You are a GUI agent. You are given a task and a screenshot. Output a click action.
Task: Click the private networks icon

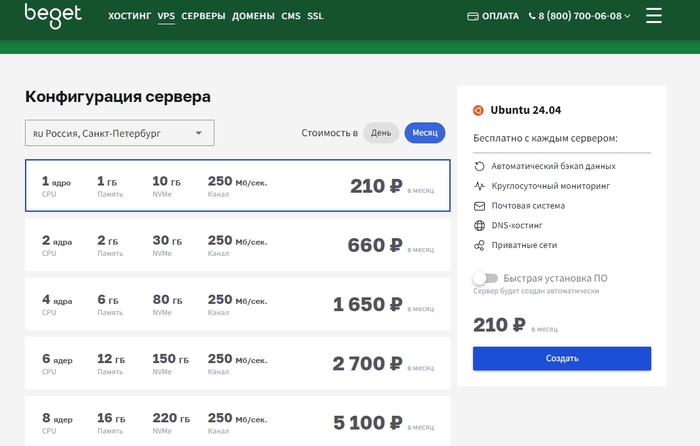(480, 245)
